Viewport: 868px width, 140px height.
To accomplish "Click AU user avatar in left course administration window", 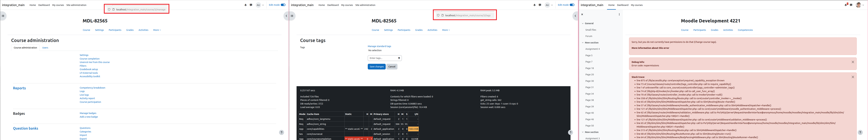I will [x=258, y=5].
